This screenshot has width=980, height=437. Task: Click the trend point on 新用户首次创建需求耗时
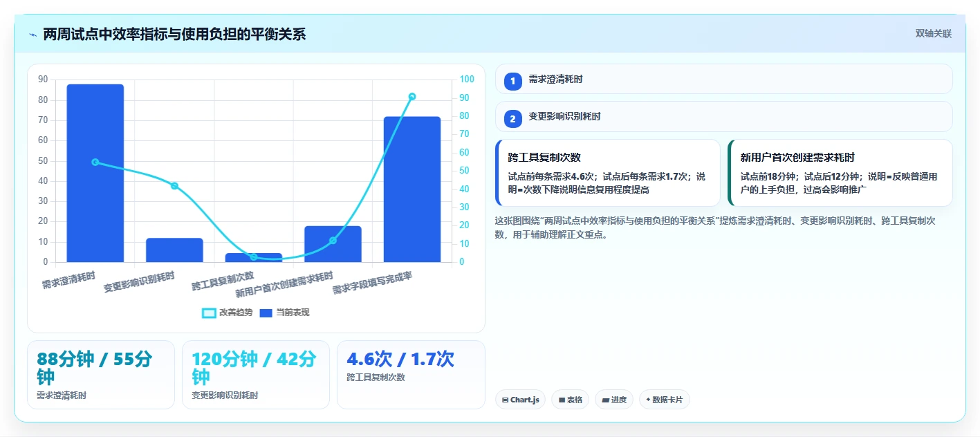coord(333,241)
